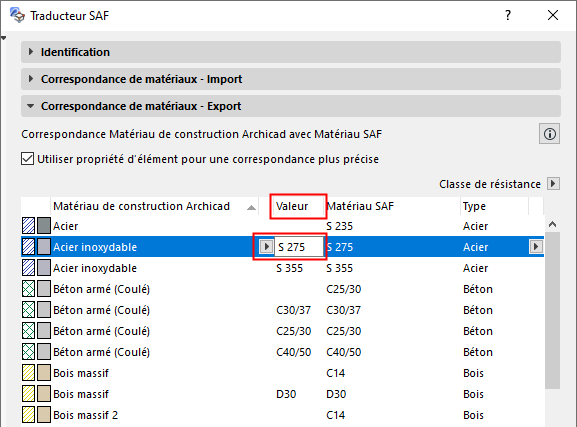Click Matériau SAF cell C14 of Bois massif 2
Image resolution: width=577 pixels, height=427 pixels.
[335, 415]
